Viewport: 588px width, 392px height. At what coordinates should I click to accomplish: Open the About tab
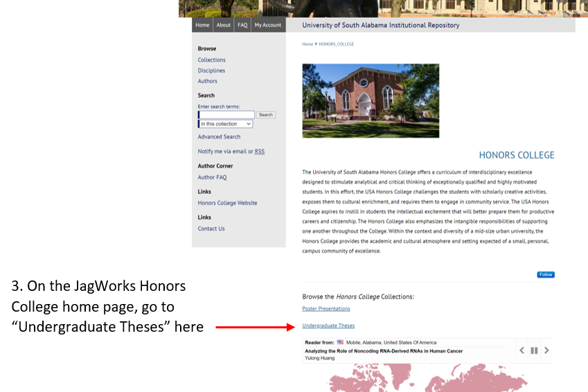[223, 25]
